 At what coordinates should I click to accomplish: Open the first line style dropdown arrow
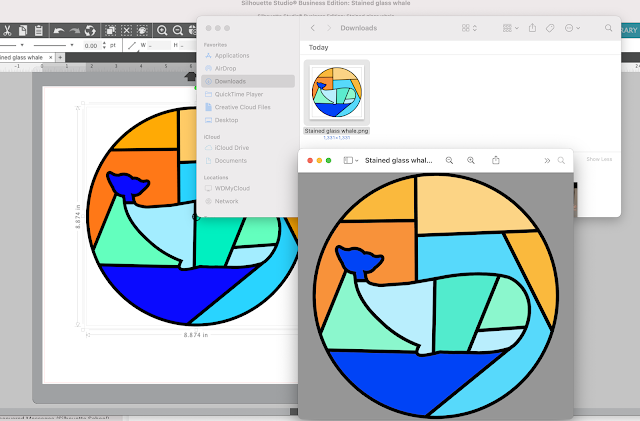(x=22, y=45)
